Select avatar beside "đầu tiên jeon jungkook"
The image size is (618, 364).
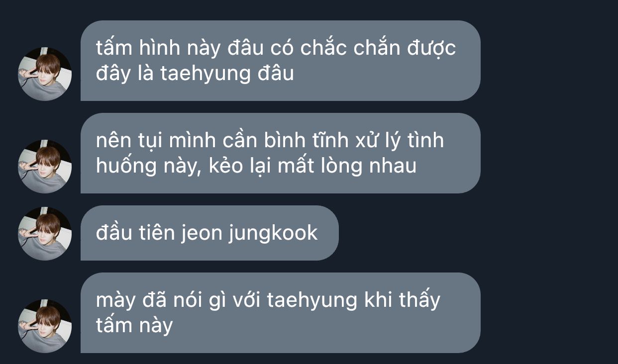[45, 233]
